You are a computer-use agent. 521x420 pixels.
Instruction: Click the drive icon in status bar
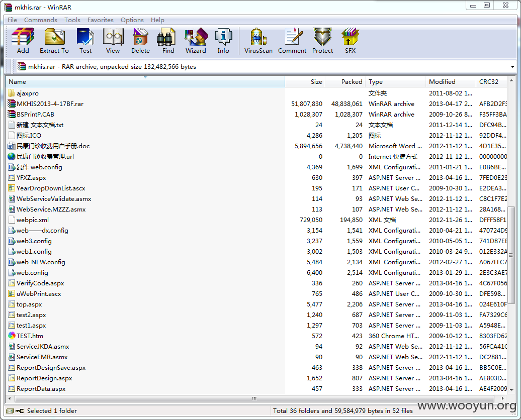point(10,410)
